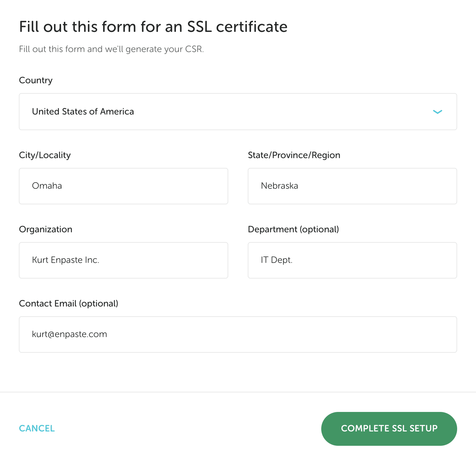The height and width of the screenshot is (464, 476).
Task: Click the Country label
Action: 36,80
